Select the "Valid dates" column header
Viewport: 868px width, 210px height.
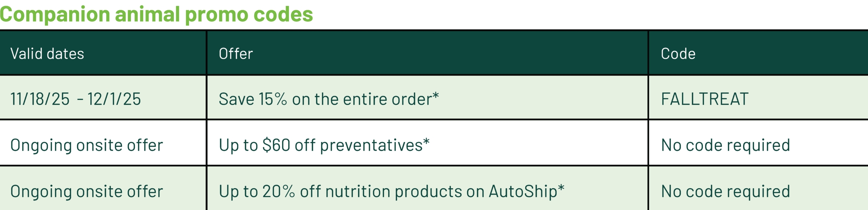click(x=47, y=54)
